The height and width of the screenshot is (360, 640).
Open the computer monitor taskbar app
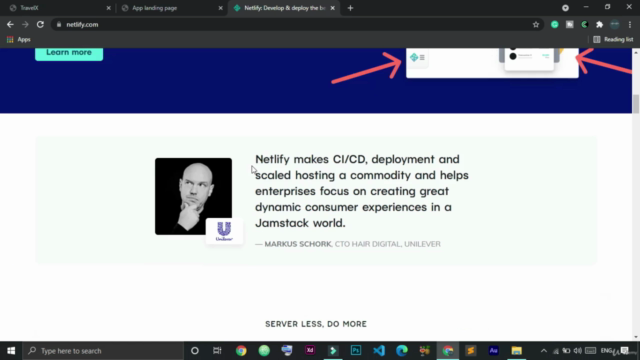pyautogui.click(x=287, y=351)
